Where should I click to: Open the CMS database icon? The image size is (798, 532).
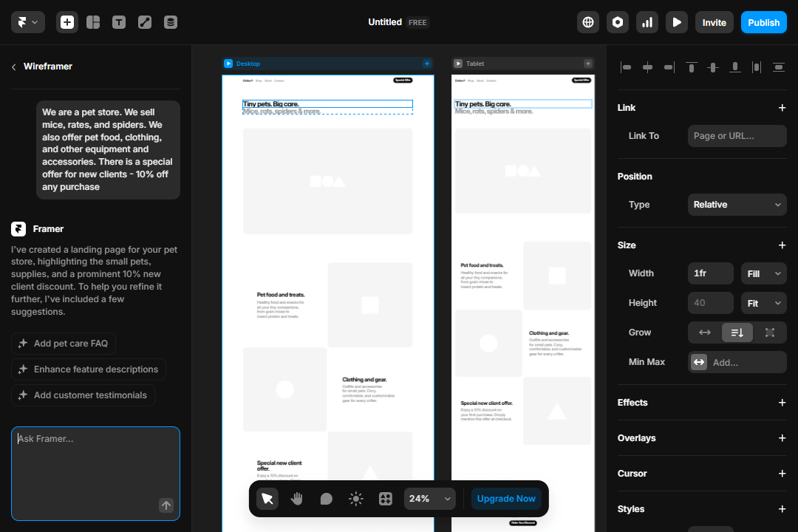pos(171,22)
